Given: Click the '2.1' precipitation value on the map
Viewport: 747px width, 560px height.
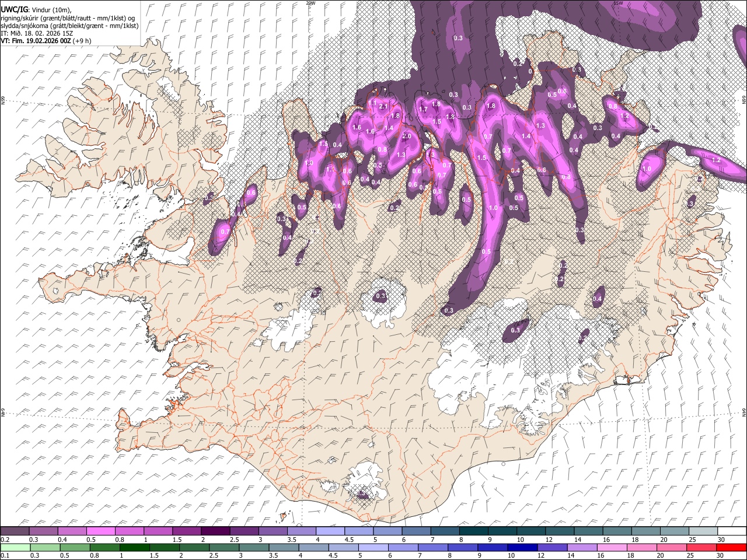Looking at the screenshot, I should tap(383, 107).
